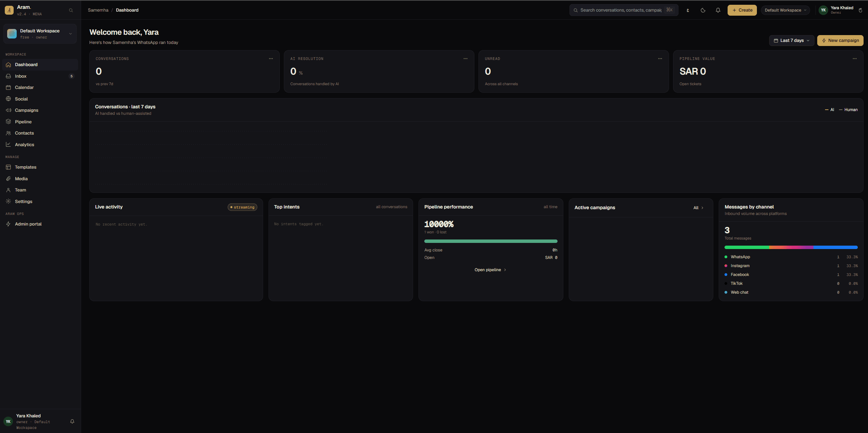868x433 pixels.
Task: Expand the Default Workspace switcher in sidebar
Action: (x=40, y=34)
